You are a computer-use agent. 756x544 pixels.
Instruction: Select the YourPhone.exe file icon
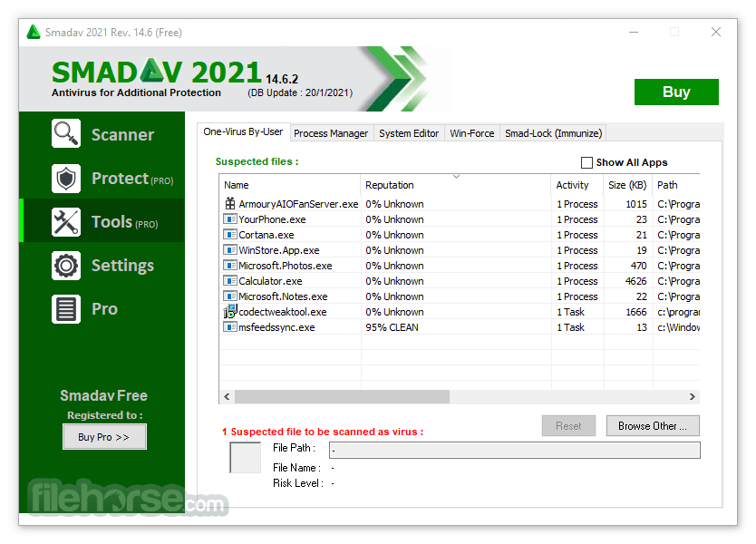(230, 219)
